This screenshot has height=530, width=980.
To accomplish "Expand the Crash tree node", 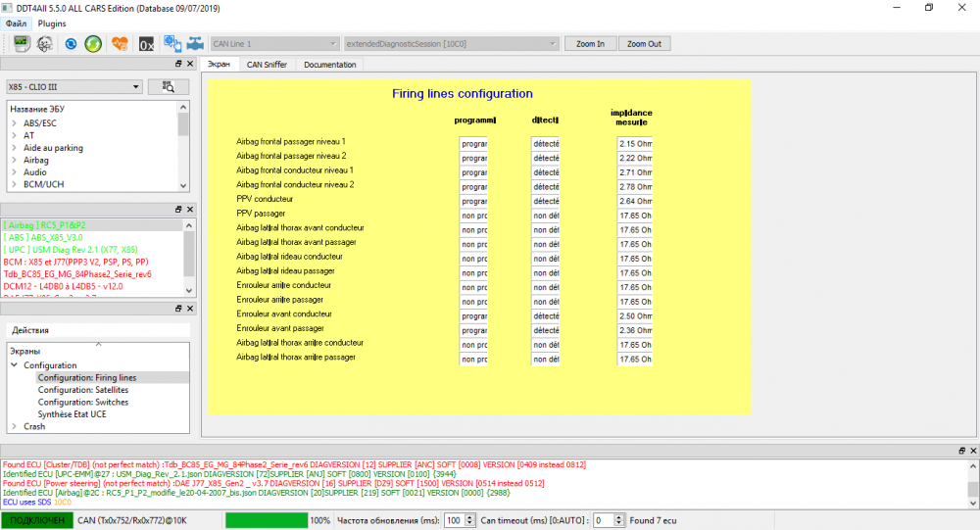I will (x=15, y=426).
